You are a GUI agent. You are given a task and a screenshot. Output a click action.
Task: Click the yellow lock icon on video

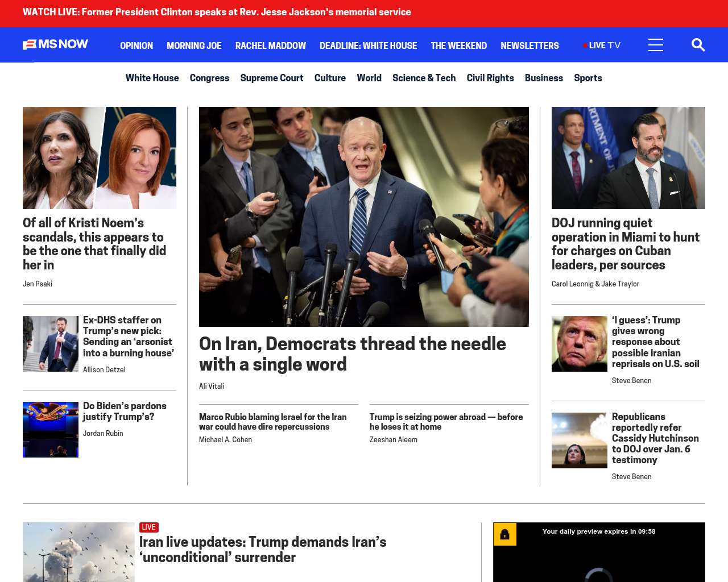pyautogui.click(x=504, y=534)
